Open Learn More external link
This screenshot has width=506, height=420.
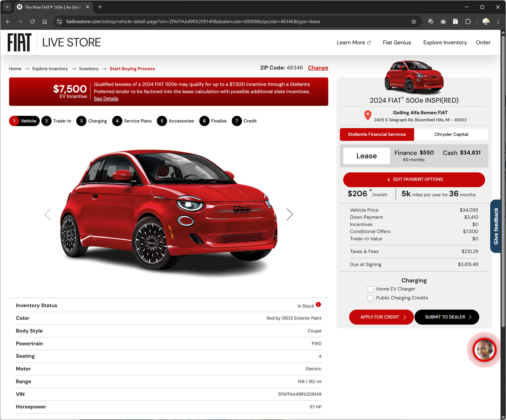tap(354, 42)
